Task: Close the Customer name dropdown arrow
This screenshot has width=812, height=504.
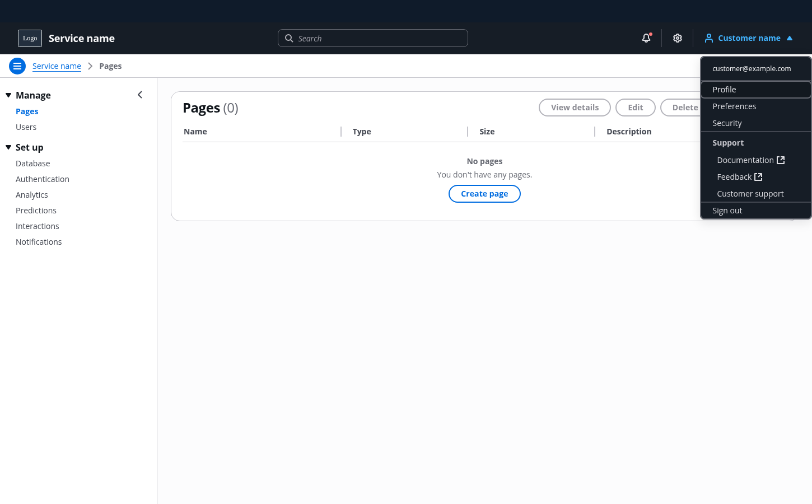Action: click(790, 38)
